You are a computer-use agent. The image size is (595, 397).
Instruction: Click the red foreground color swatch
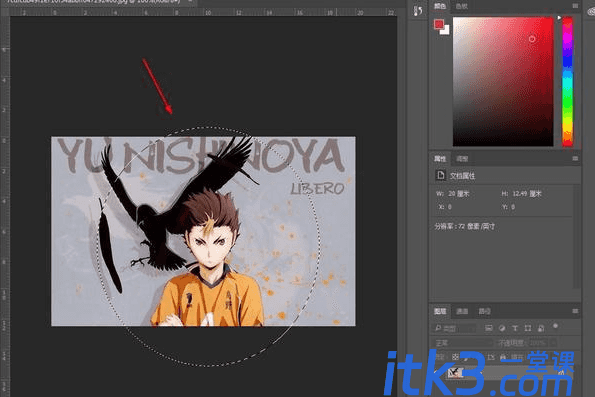click(439, 24)
